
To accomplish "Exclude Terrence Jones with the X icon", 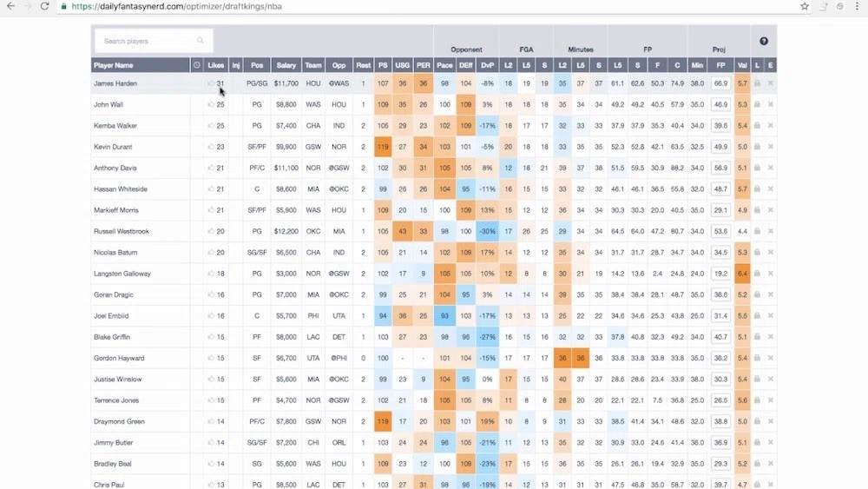I will (x=771, y=400).
